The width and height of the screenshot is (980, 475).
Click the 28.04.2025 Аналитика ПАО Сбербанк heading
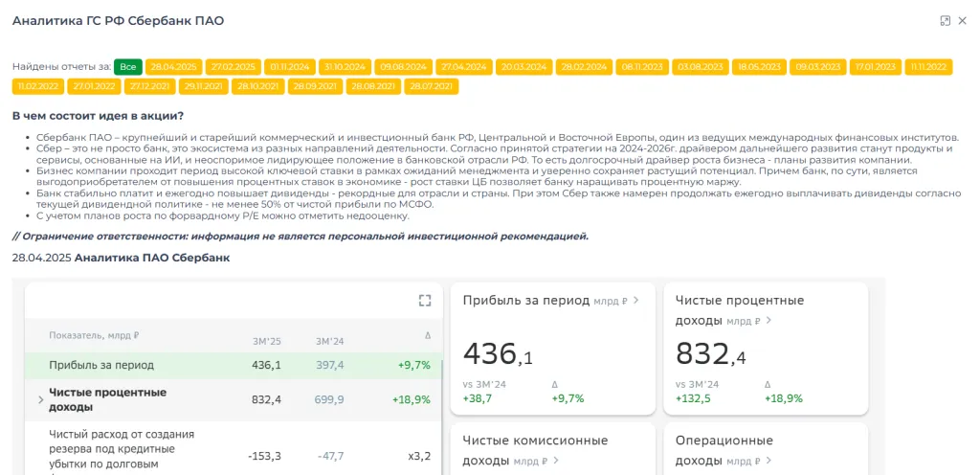(x=121, y=258)
